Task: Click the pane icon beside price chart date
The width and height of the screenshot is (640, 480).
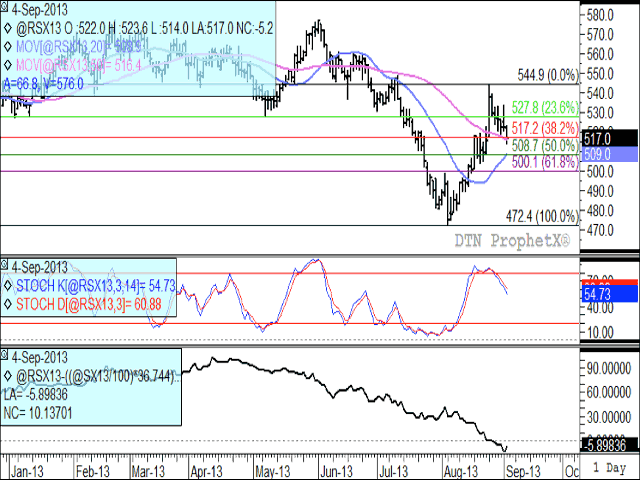Action: tap(4, 6)
